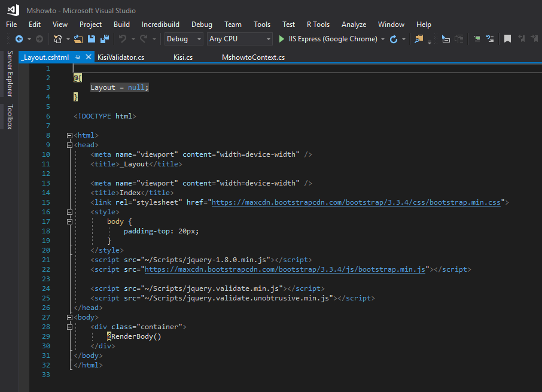Open the Server Explorer side panel

[10, 74]
